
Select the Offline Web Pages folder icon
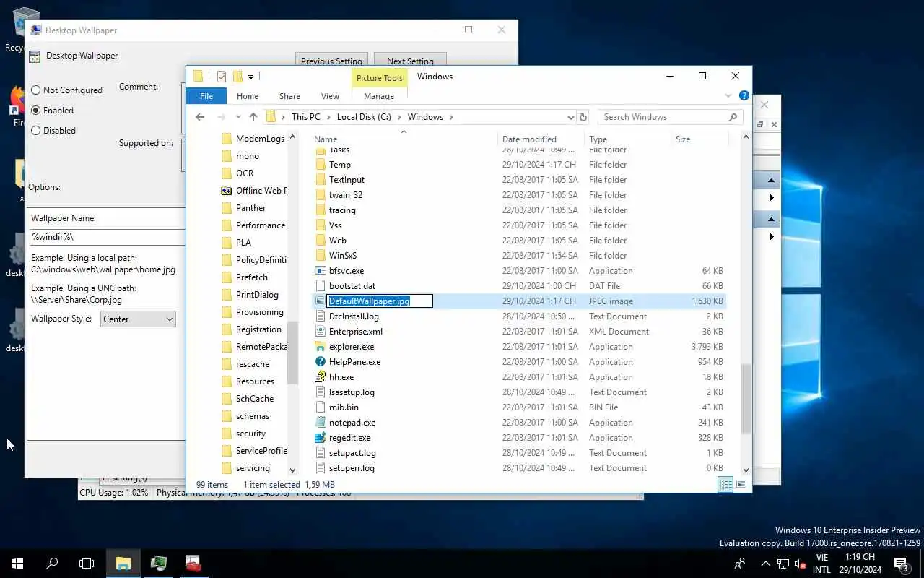click(x=227, y=191)
